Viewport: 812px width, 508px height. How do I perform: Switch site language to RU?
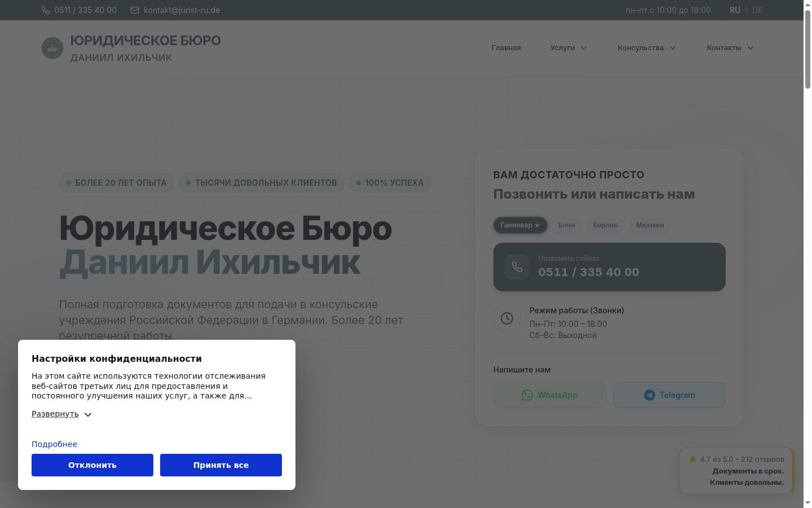pyautogui.click(x=735, y=10)
